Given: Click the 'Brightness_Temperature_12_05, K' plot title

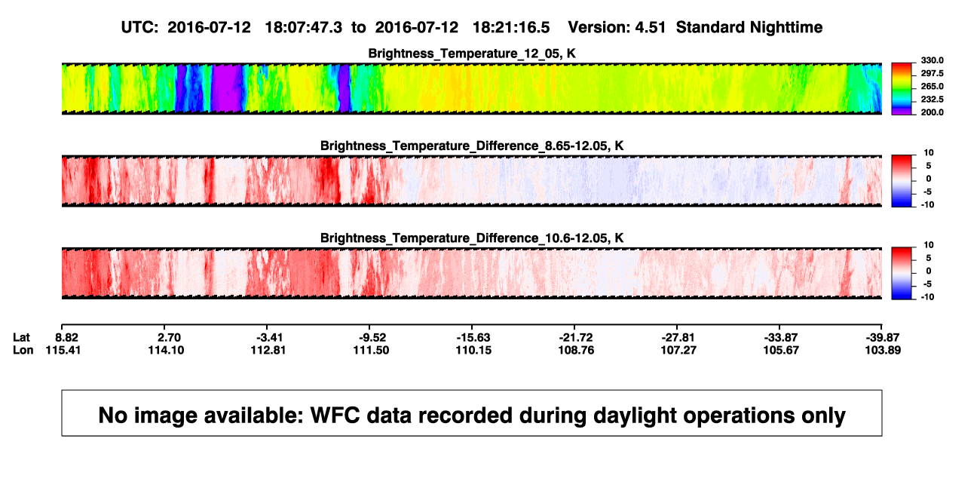Looking at the screenshot, I should [x=472, y=54].
